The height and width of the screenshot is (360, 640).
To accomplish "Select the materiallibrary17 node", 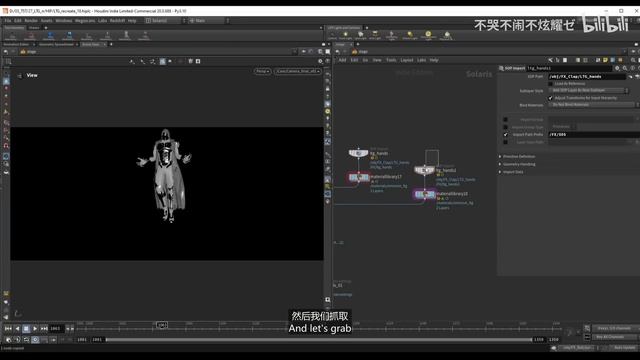I will (x=359, y=177).
